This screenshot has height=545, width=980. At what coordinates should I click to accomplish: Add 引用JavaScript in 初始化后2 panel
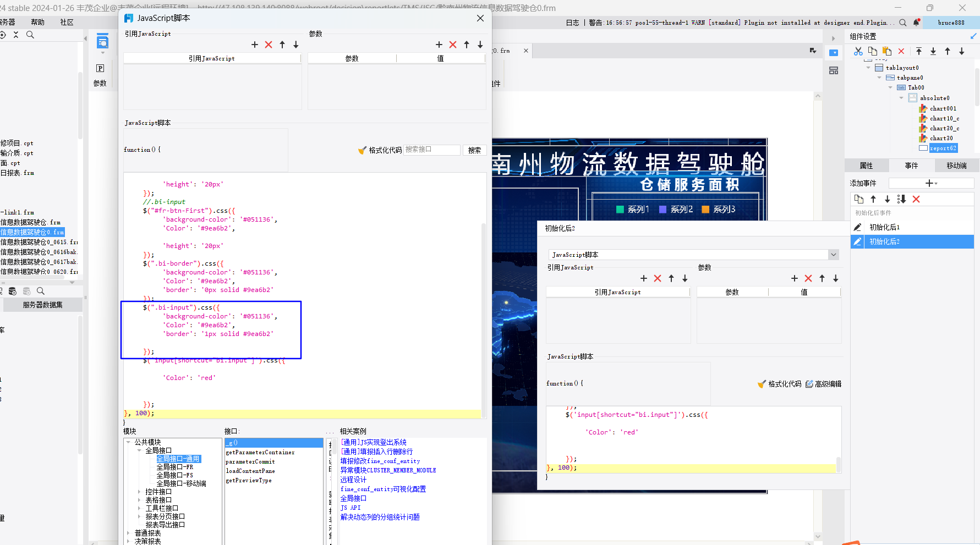pos(644,278)
